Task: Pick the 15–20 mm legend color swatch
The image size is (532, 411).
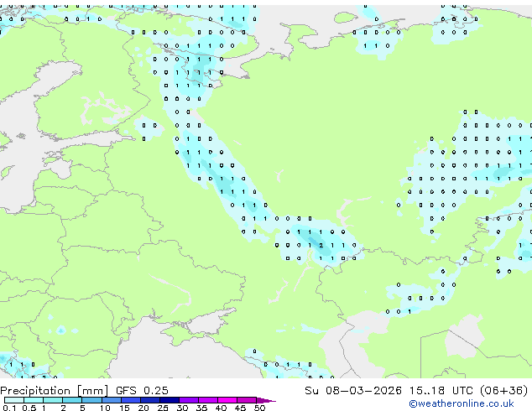Action: (x=131, y=400)
